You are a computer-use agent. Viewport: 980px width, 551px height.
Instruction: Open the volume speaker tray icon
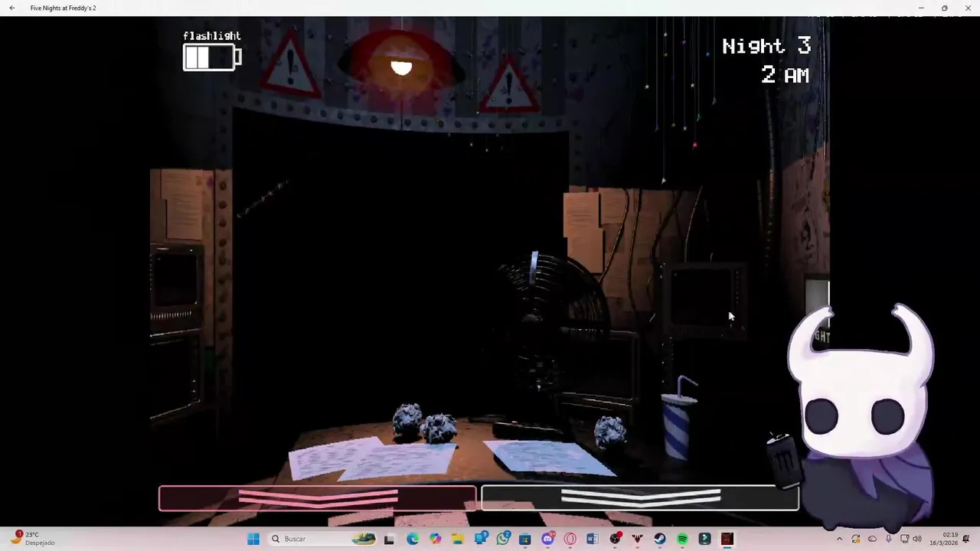(x=917, y=539)
